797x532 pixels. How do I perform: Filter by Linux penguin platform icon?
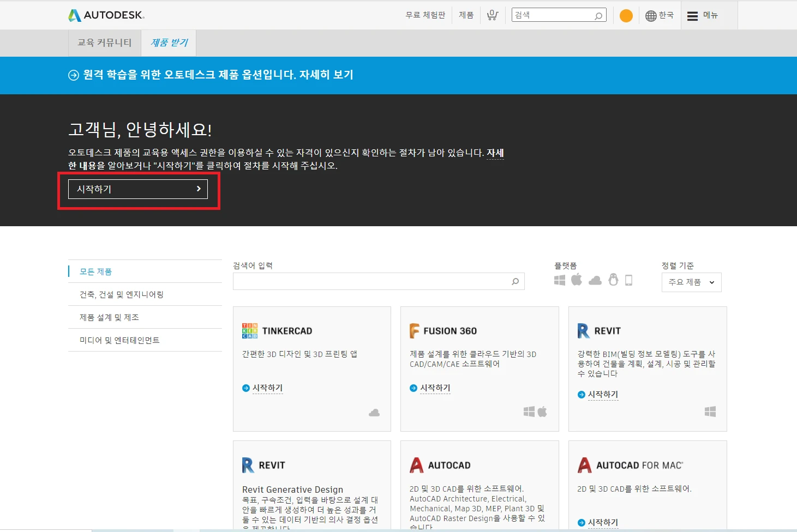pyautogui.click(x=613, y=280)
